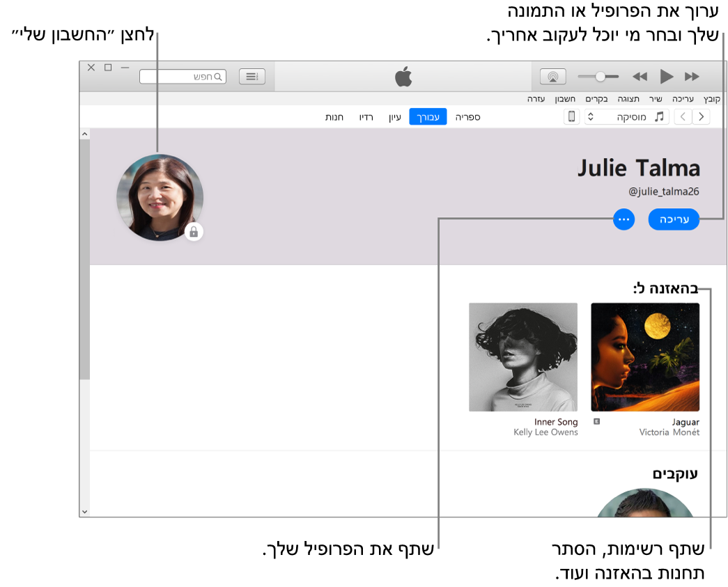Image resolution: width=728 pixels, height=587 pixels.
Task: Click the vertical scrollbar thumb
Action: tap(84, 260)
